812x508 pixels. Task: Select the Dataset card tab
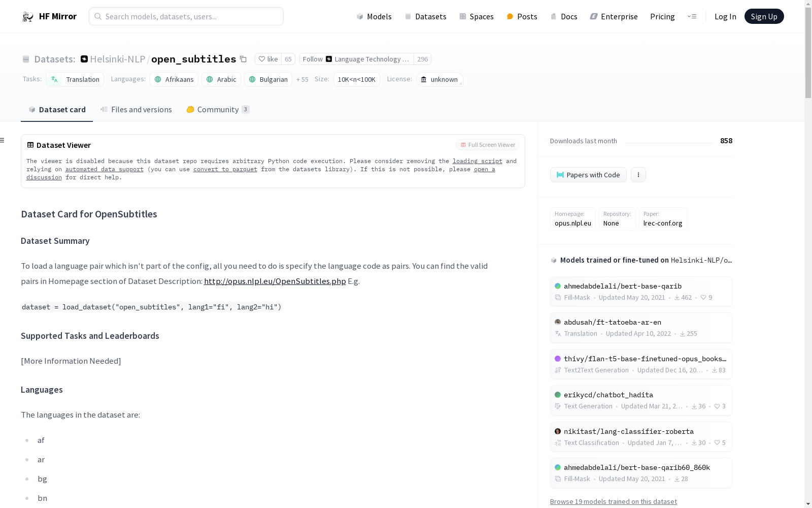coord(57,110)
